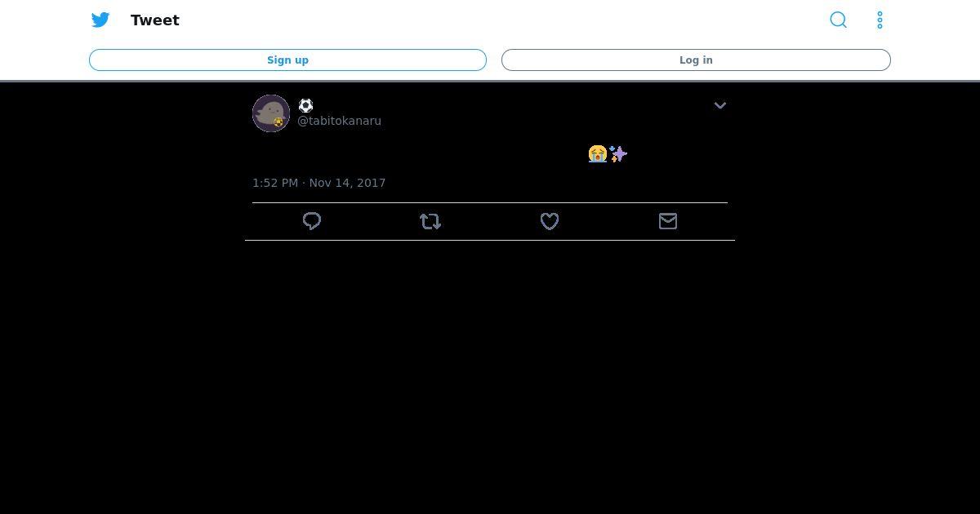The image size is (980, 514).
Task: Open the tweet timestamp Nov 14, 2017
Action: (x=318, y=183)
